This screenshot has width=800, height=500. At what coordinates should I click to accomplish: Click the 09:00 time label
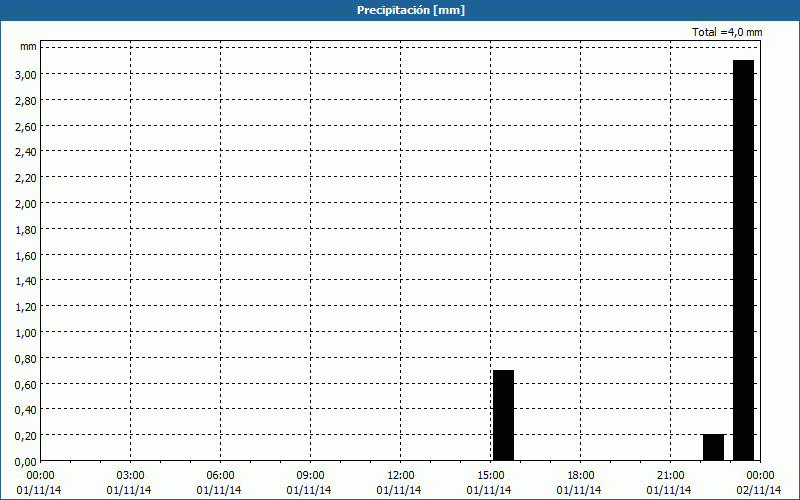[x=310, y=476]
